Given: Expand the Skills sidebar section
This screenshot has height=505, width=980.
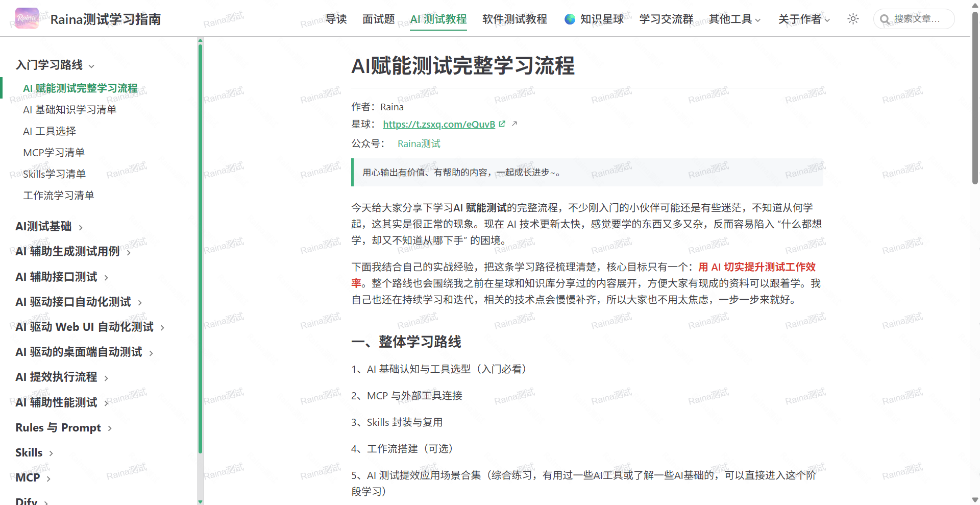Looking at the screenshot, I should 35,452.
